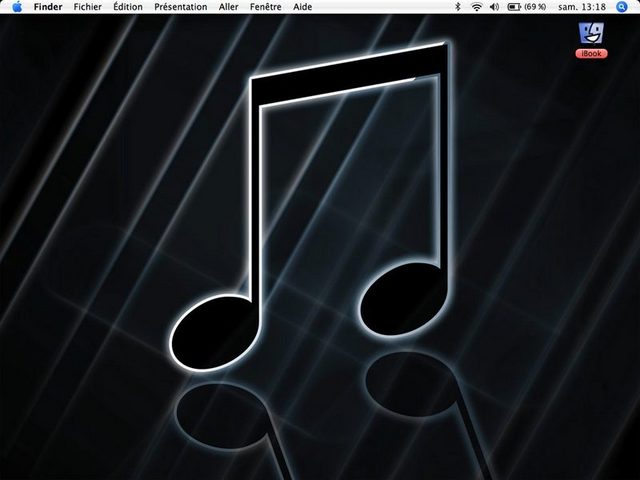Viewport: 640px width, 480px height.
Task: Open the Édition menu
Action: 127,7
